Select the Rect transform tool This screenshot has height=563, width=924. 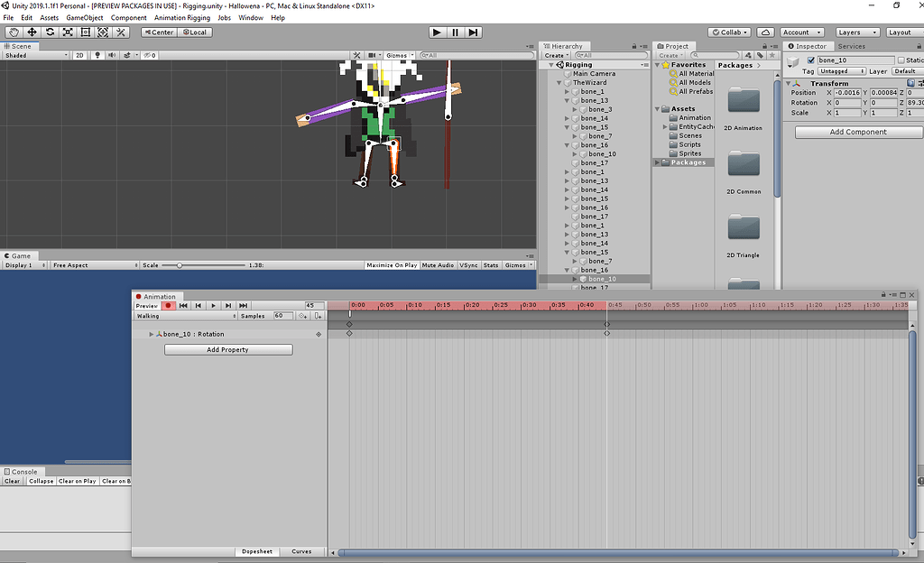tap(85, 32)
